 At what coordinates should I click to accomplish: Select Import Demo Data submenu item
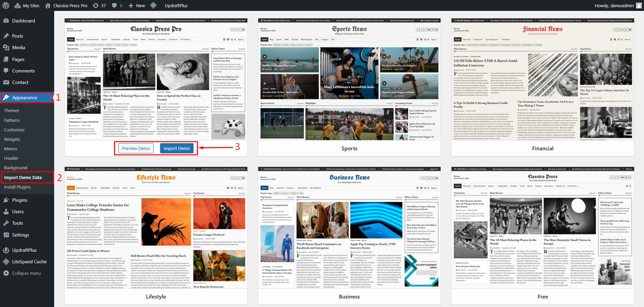tap(23, 177)
